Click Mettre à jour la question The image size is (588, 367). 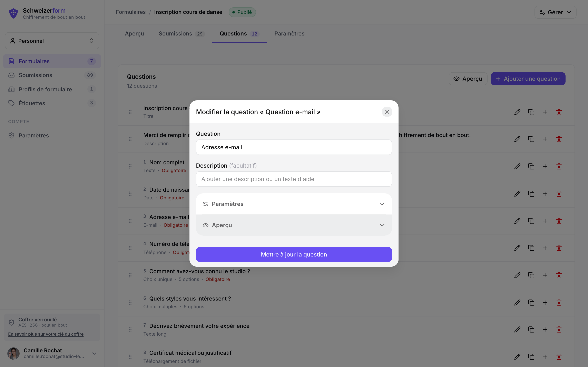294,254
